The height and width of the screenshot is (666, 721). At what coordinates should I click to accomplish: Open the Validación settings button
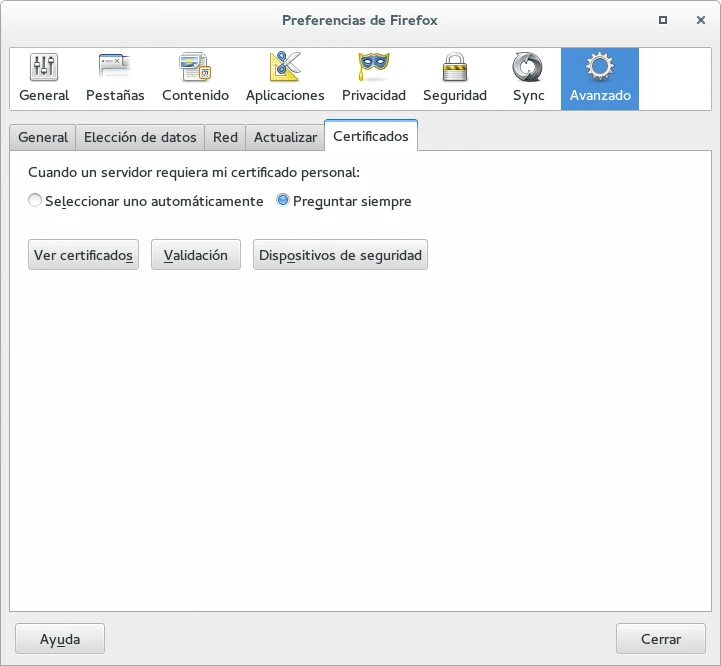point(195,255)
